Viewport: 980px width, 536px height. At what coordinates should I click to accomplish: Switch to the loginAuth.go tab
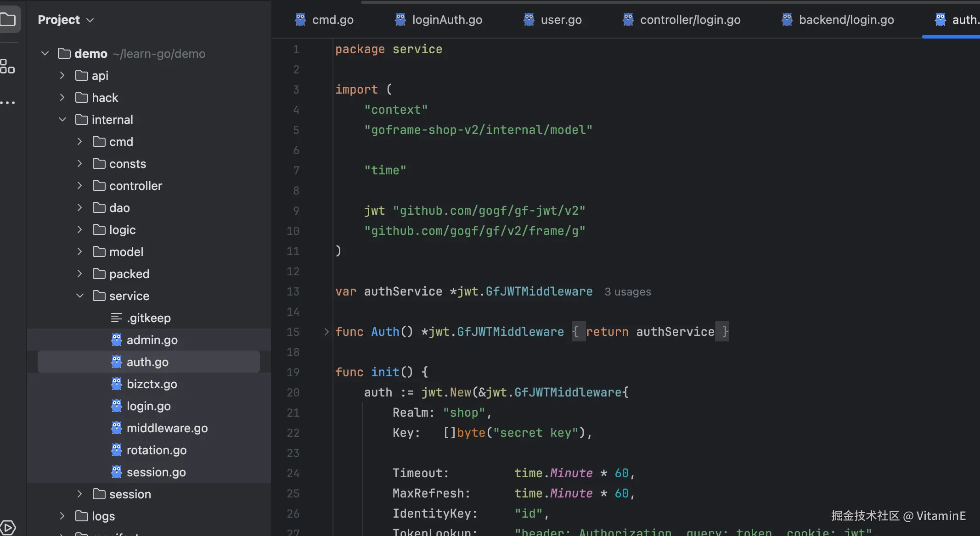point(446,20)
